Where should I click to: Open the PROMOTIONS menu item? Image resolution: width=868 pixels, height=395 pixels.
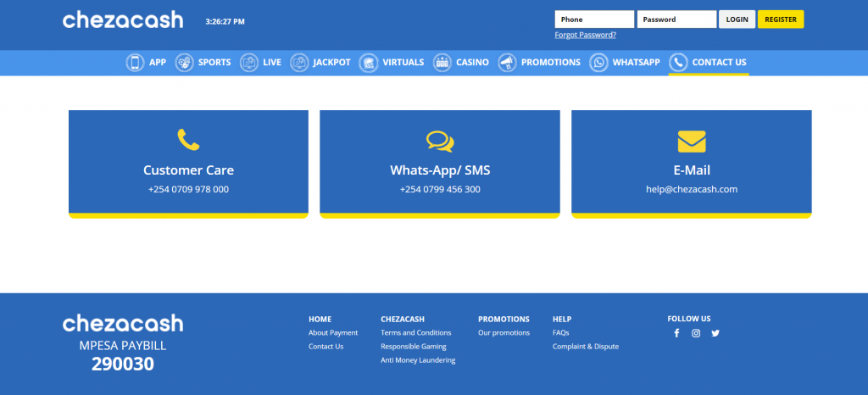click(x=551, y=63)
